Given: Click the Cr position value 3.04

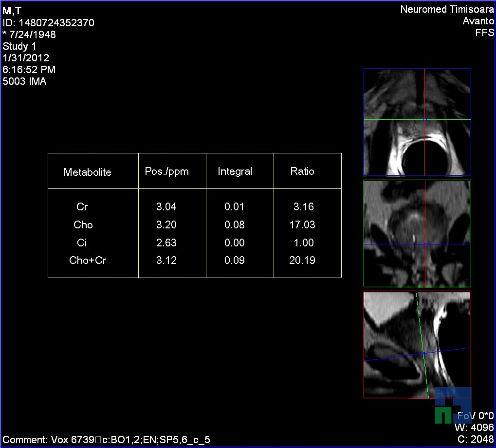Looking at the screenshot, I should coord(166,207).
